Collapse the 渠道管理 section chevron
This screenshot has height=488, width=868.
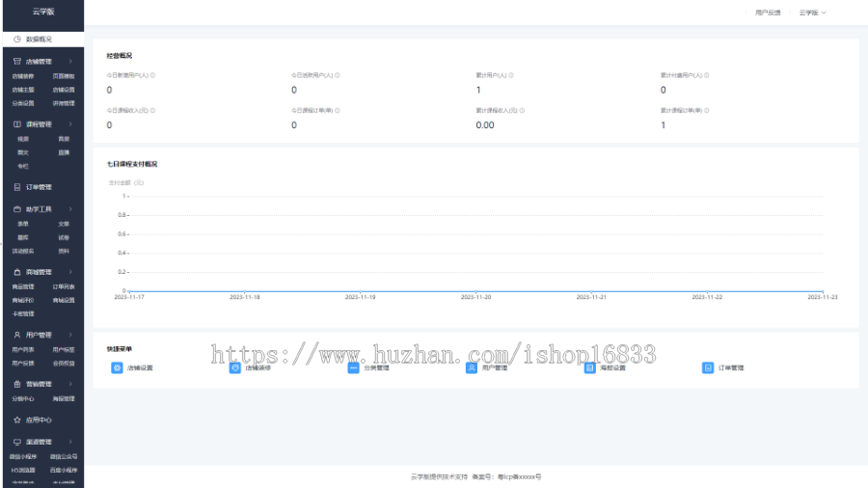click(70, 442)
